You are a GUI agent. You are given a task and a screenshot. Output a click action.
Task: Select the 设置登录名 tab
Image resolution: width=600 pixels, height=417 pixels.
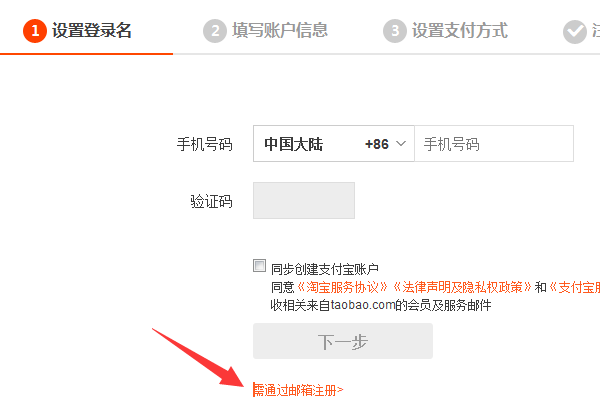[x=92, y=31]
